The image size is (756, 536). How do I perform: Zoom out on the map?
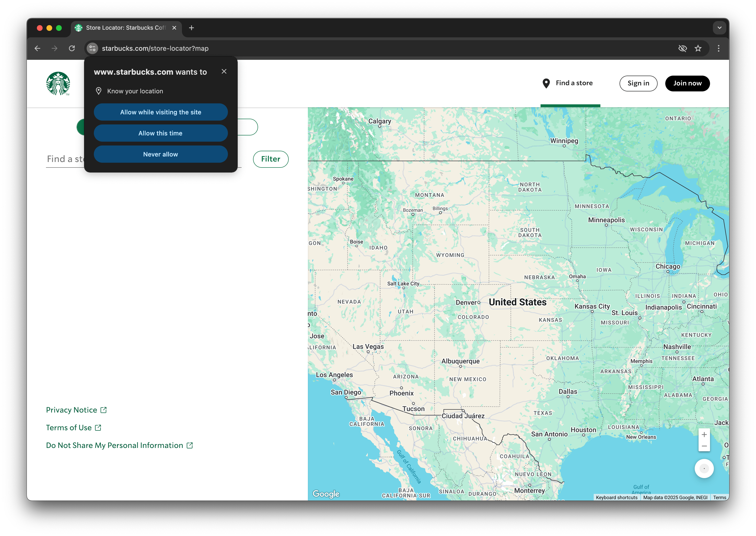704,446
